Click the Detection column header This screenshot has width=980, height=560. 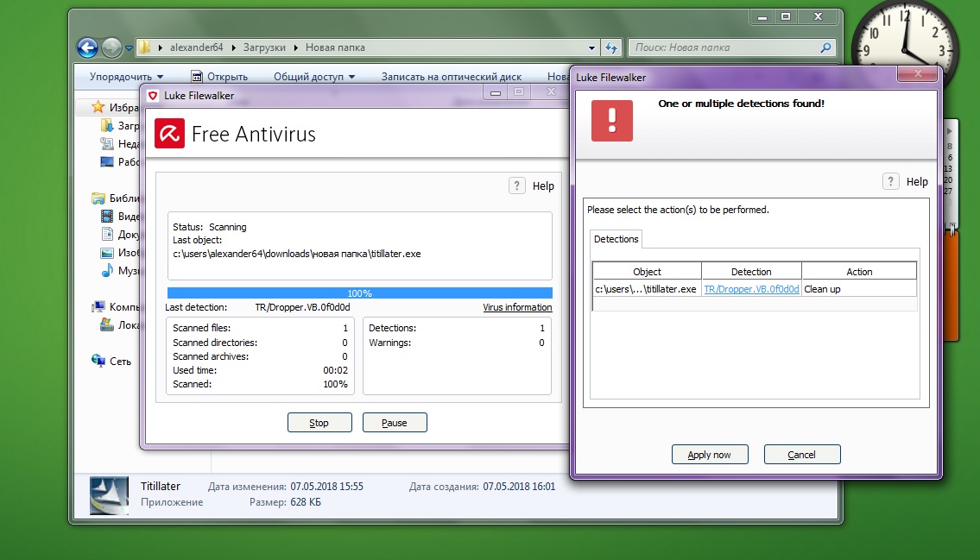[751, 272]
